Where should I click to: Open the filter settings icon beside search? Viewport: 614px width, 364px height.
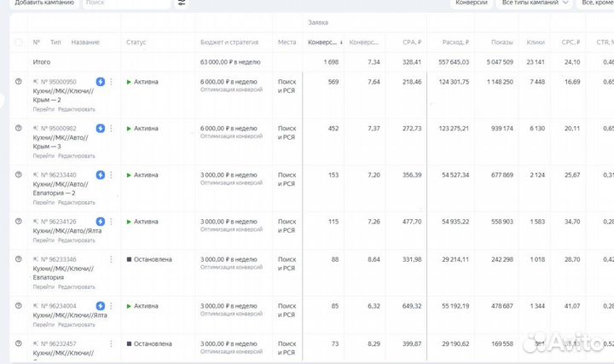[182, 3]
